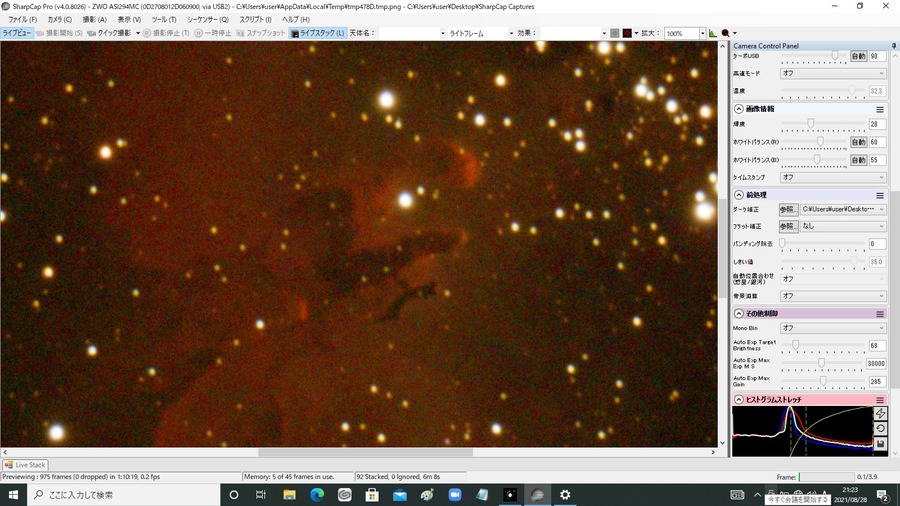900x506 pixels.
Task: Click the histogram auto-stretch lightning icon
Action: (x=880, y=414)
